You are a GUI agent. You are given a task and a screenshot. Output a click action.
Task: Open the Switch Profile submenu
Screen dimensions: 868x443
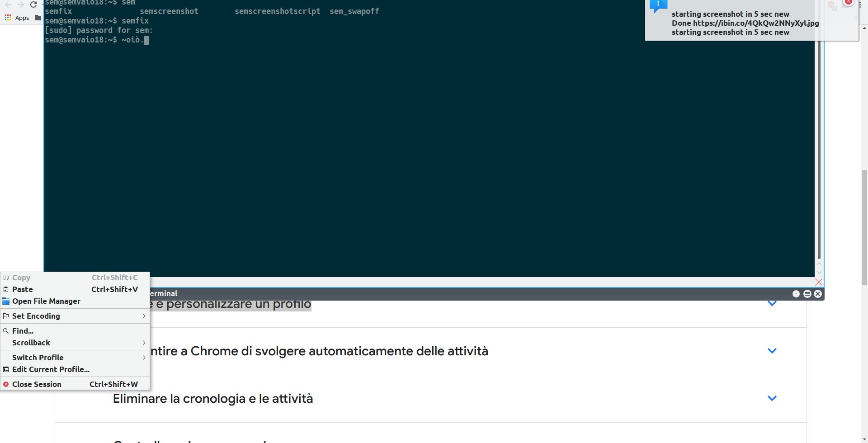coord(75,358)
